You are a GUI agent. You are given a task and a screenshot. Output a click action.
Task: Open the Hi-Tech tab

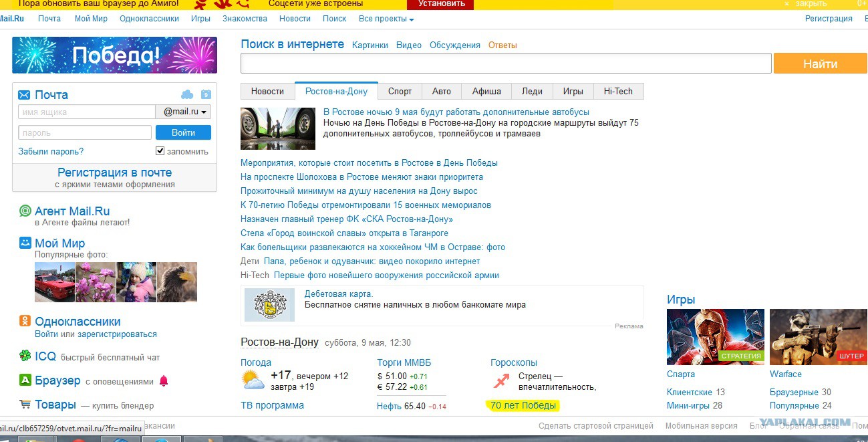point(618,91)
